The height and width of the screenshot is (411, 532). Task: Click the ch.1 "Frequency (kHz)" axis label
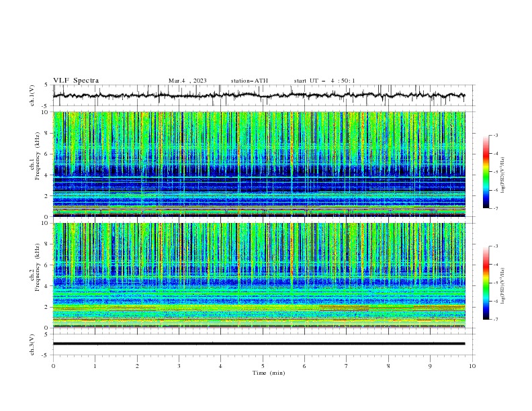click(x=38, y=156)
